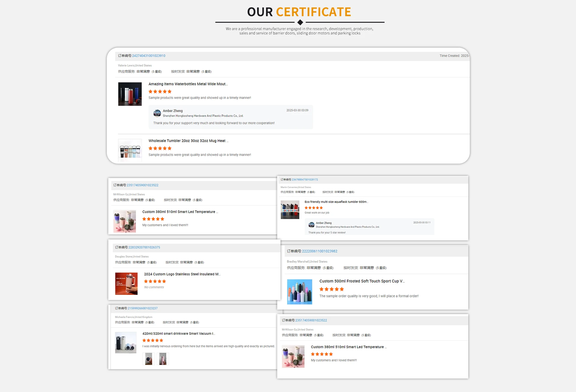Click Amazing Items Waterbottles Metal Wide title

click(188, 84)
